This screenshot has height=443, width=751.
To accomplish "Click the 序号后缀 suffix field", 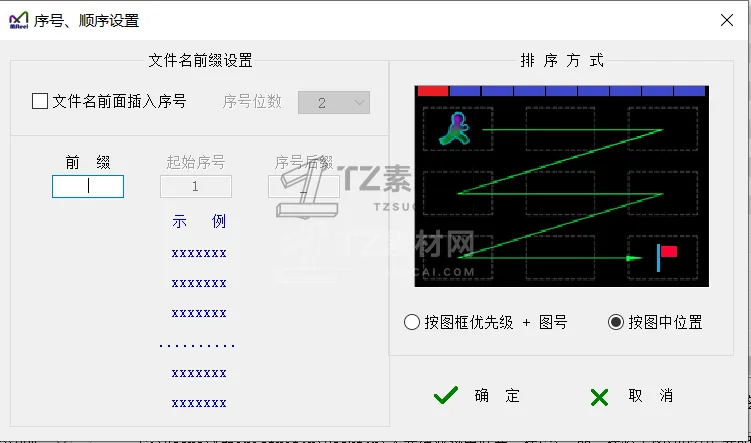I will pyautogui.click(x=304, y=186).
